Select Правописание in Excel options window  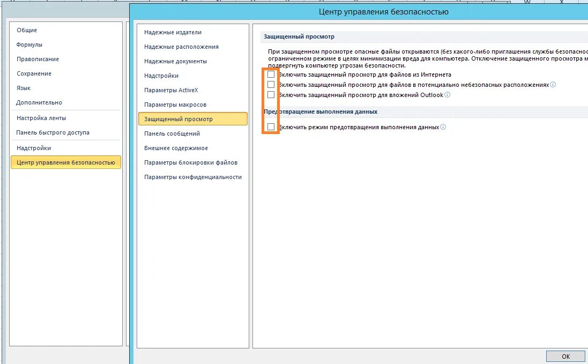coord(65,59)
